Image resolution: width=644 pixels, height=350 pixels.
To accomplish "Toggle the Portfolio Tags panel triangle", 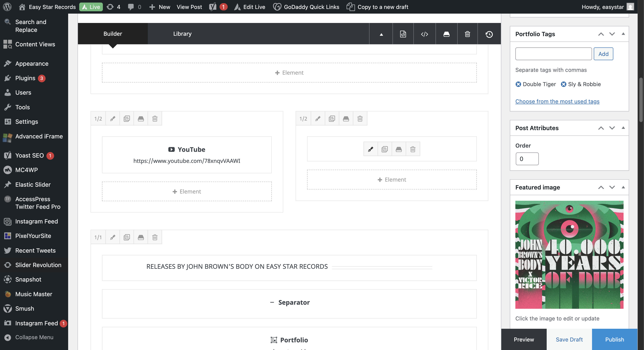I will tap(623, 34).
